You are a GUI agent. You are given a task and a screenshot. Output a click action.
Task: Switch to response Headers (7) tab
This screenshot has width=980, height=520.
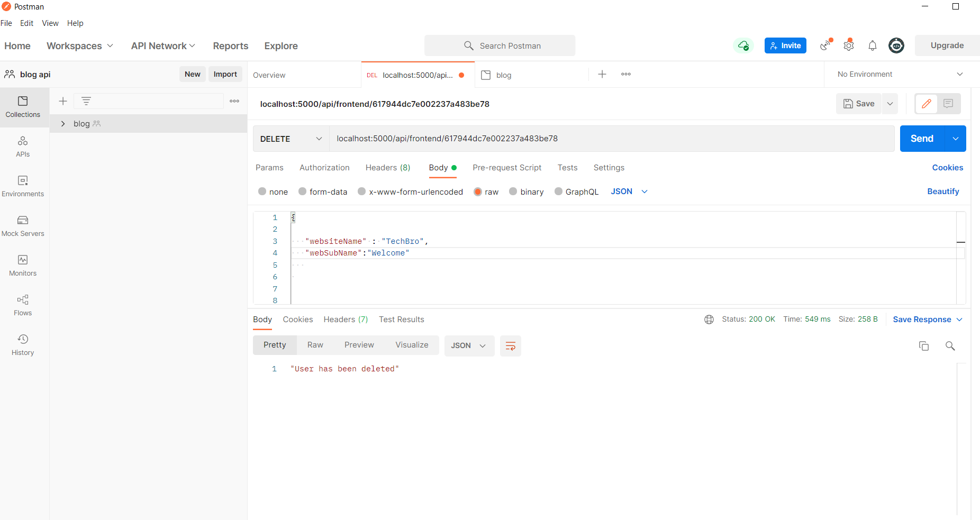[x=346, y=320]
